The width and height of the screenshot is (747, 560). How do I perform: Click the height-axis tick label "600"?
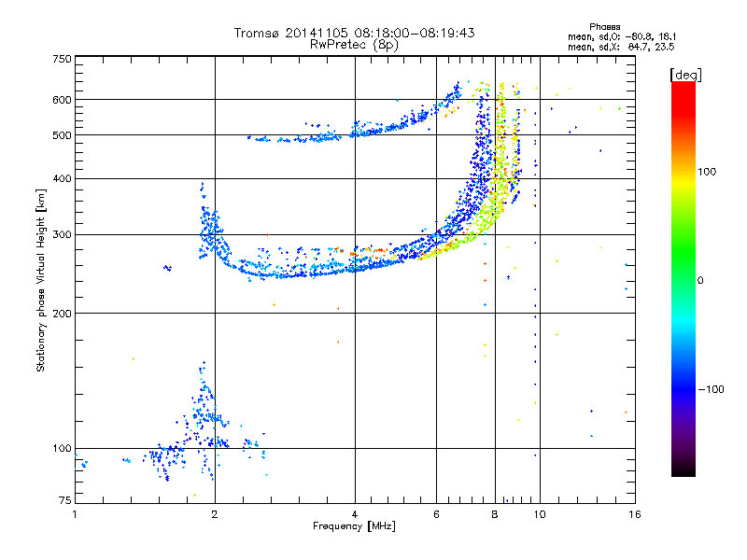pyautogui.click(x=63, y=100)
